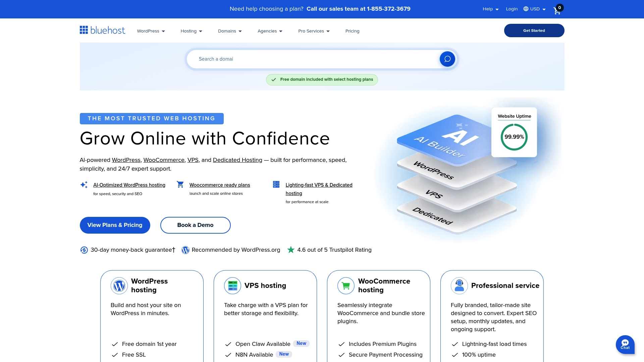Click the Trustpilot star icon

click(291, 250)
